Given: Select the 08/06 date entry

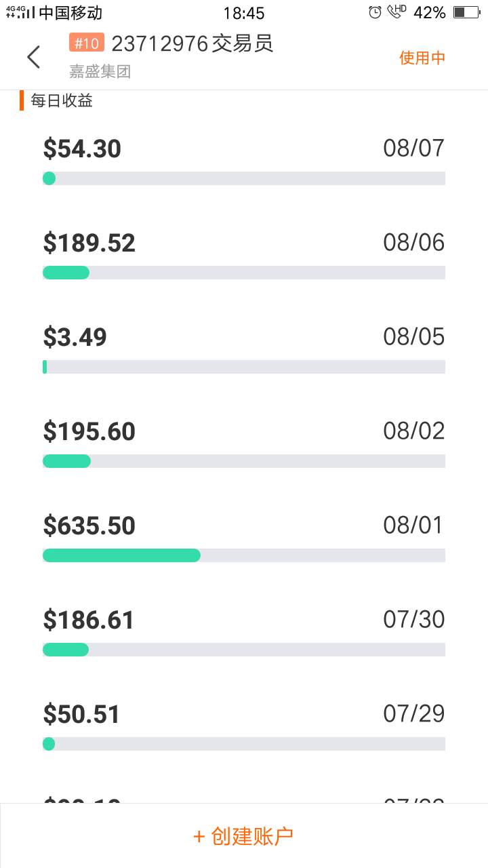Looking at the screenshot, I should point(413,243).
